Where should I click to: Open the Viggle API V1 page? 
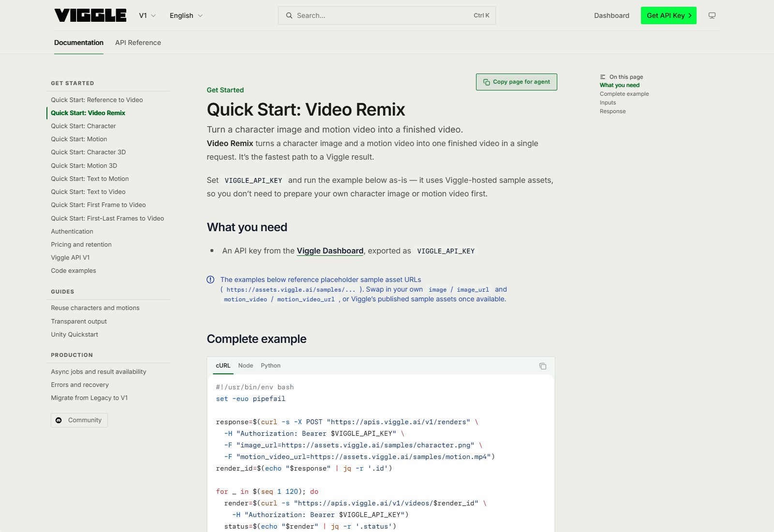(70, 257)
